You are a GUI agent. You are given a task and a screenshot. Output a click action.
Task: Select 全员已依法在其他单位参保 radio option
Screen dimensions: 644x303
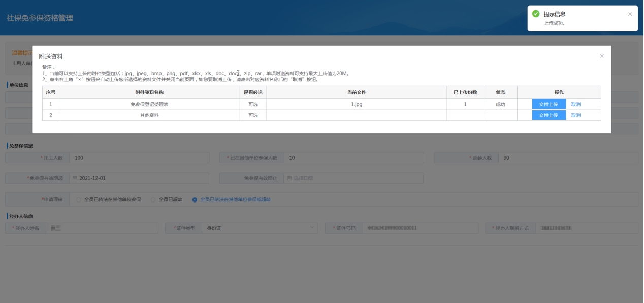coord(79,200)
